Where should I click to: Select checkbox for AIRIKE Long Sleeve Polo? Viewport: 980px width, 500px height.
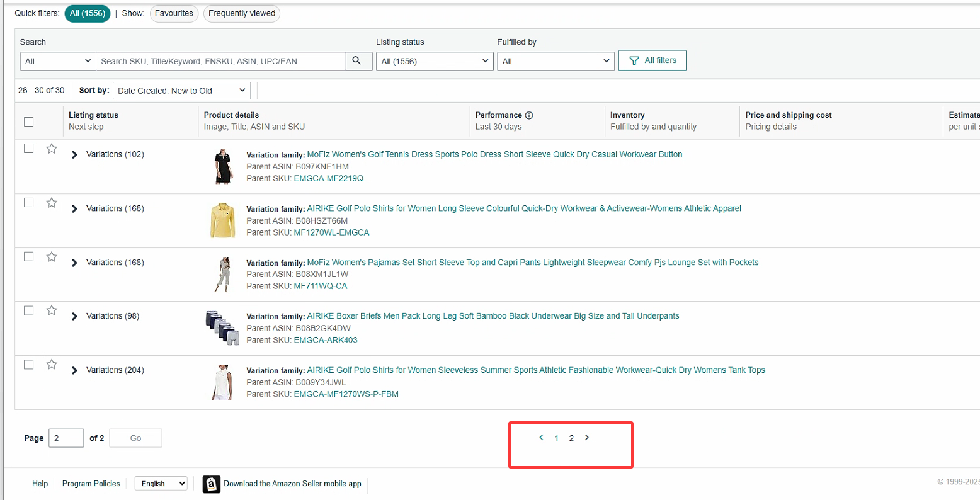pyautogui.click(x=28, y=203)
